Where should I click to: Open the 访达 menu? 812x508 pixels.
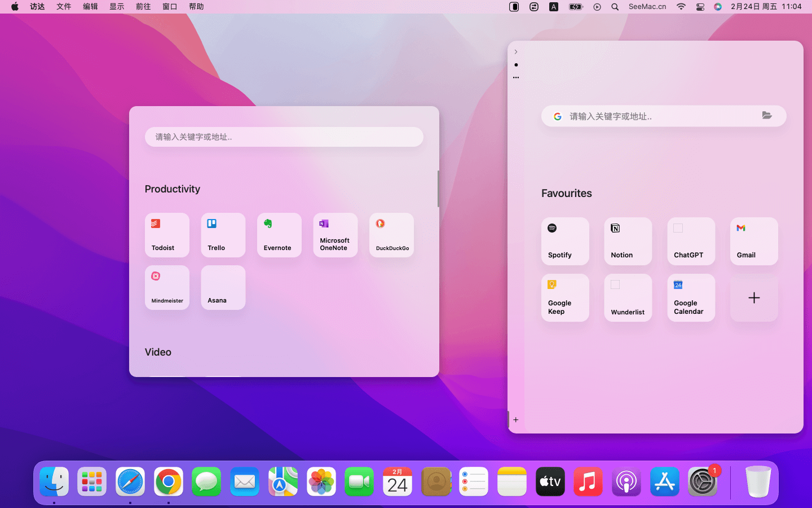pyautogui.click(x=37, y=7)
